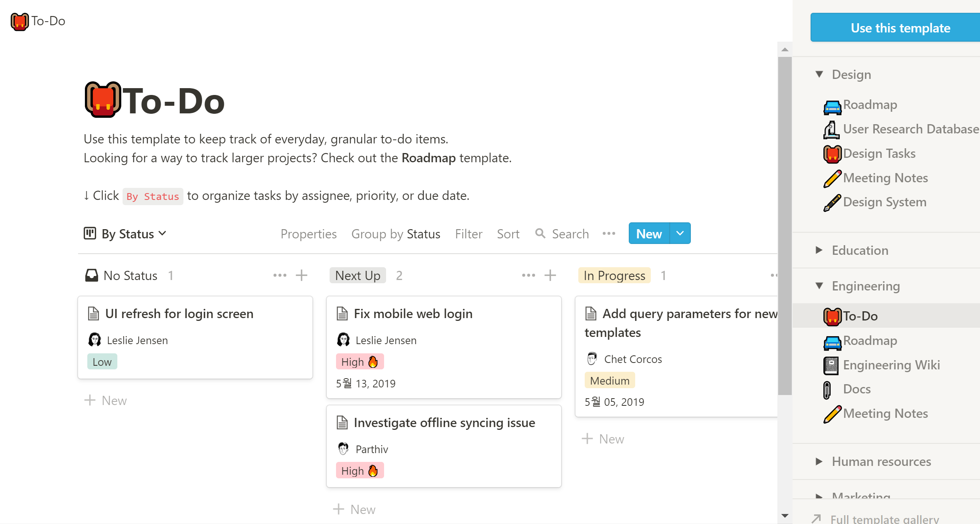Expand the Human resources section
Screen dimensions: 980x524
point(819,462)
